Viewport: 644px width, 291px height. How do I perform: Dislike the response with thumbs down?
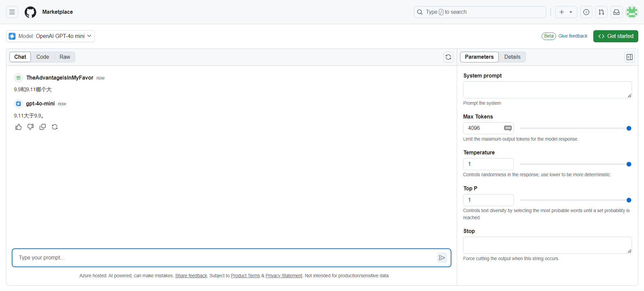tap(31, 127)
